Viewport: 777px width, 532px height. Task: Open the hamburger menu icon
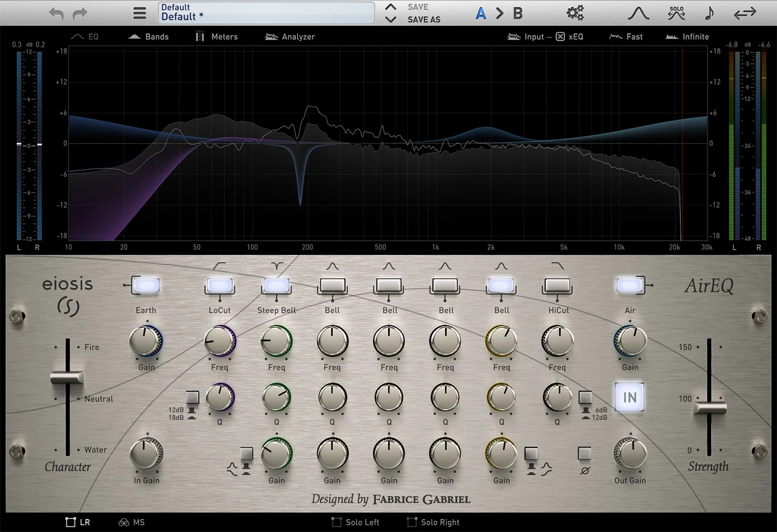(139, 13)
